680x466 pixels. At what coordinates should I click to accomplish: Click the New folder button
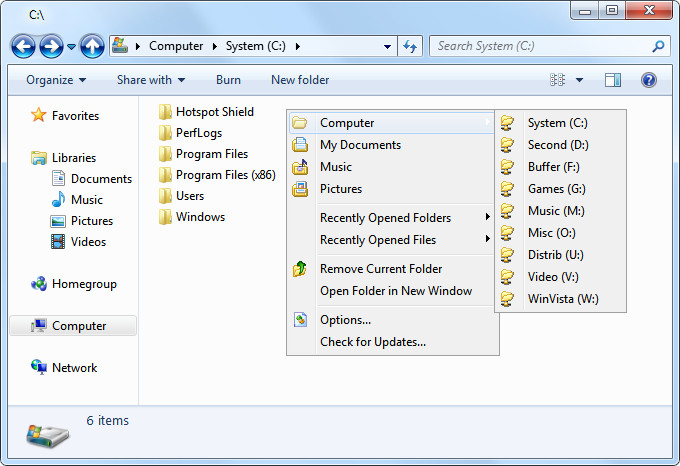(300, 80)
